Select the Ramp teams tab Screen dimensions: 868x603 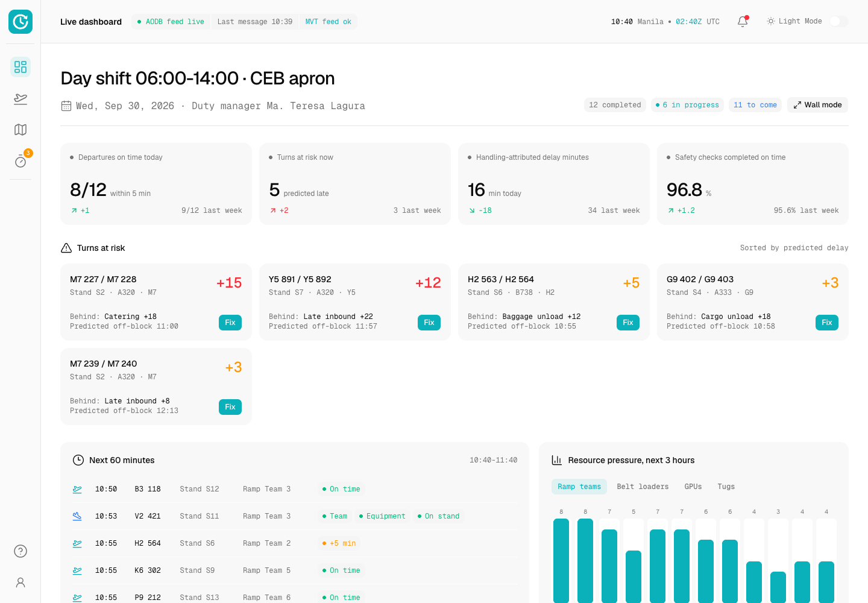(x=579, y=487)
